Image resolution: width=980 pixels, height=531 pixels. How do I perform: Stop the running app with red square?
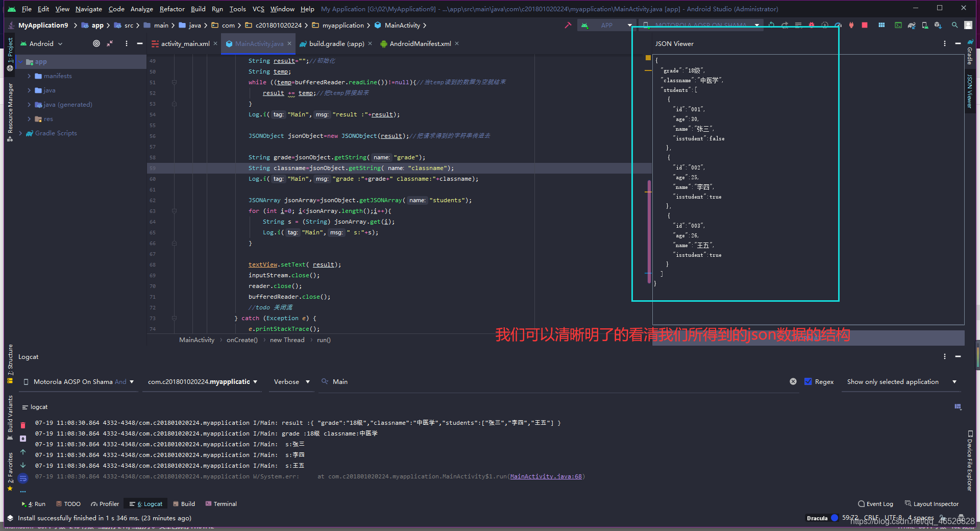(865, 25)
